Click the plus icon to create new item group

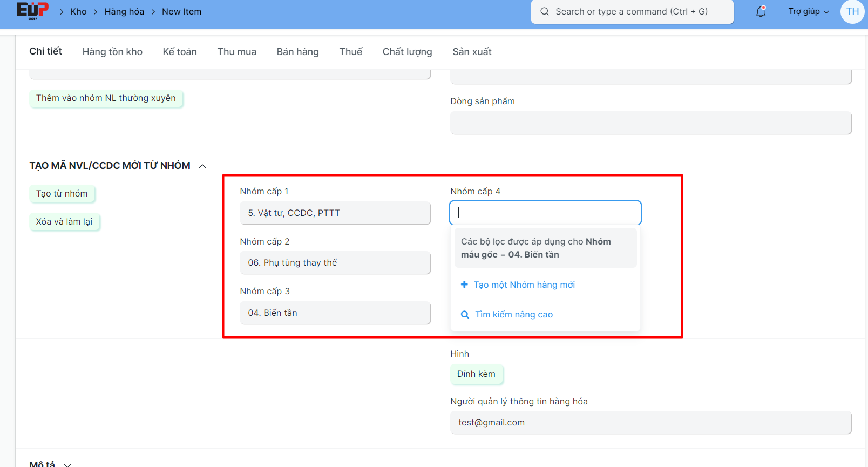tap(464, 285)
